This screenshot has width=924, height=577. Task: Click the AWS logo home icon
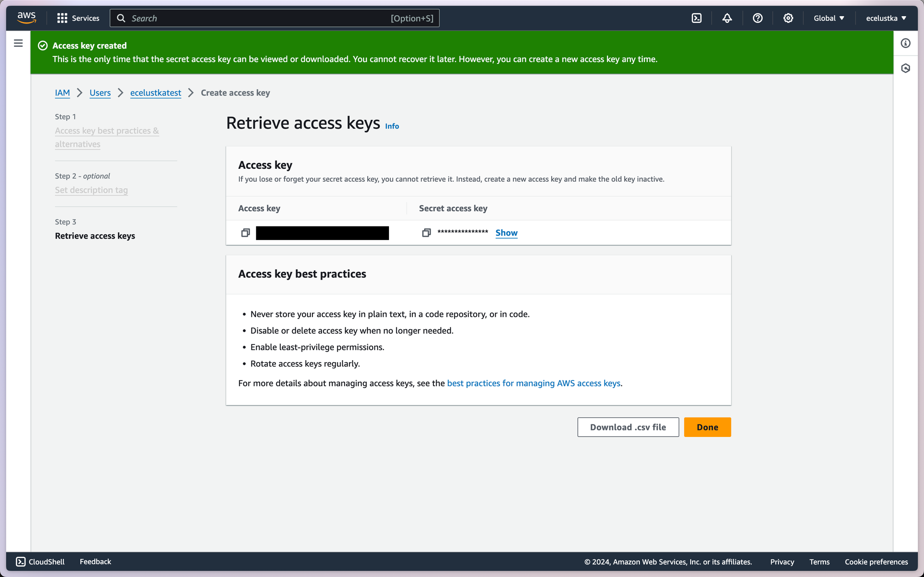[26, 18]
